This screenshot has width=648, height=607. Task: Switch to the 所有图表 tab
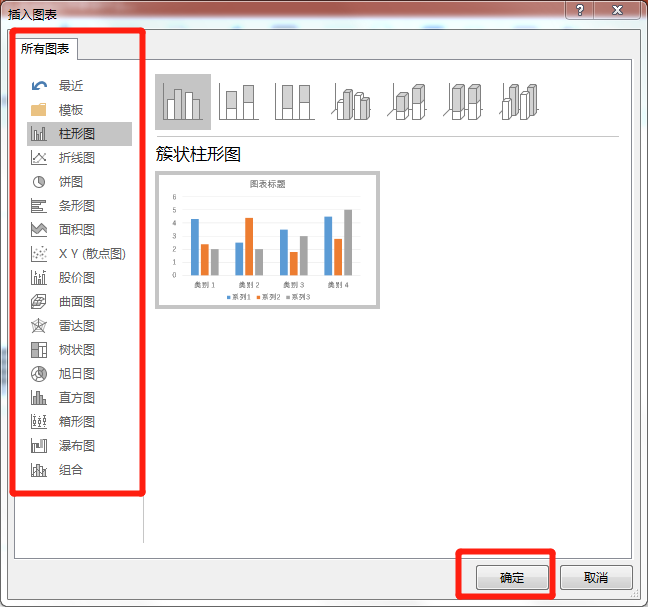tap(47, 48)
